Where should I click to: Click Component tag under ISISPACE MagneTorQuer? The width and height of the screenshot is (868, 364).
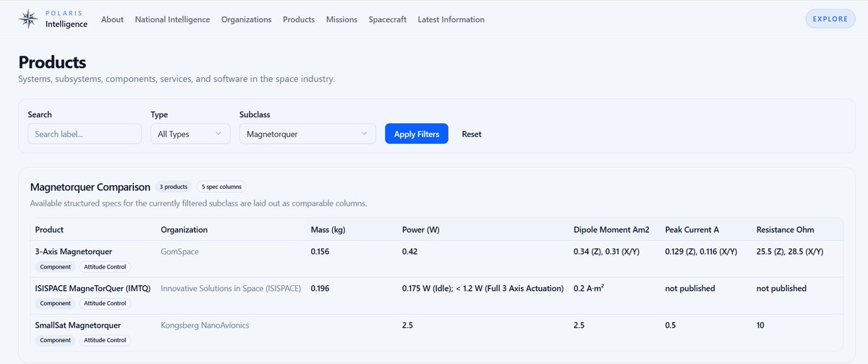pos(55,303)
